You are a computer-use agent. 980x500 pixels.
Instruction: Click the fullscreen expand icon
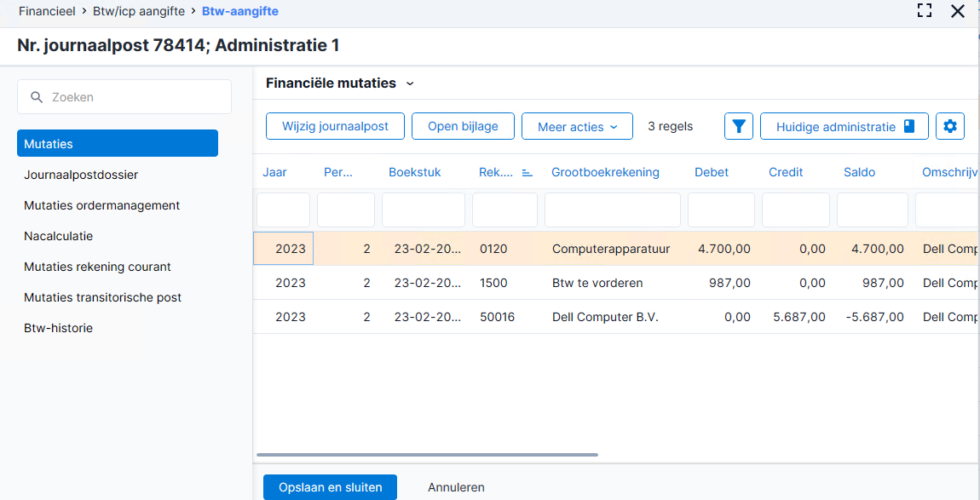pyautogui.click(x=925, y=10)
